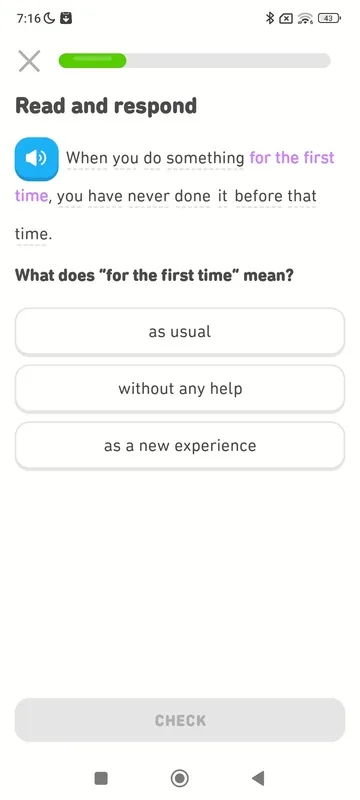Tap the word "When" for a hint
Screen dimensions: 360x800
87,158
